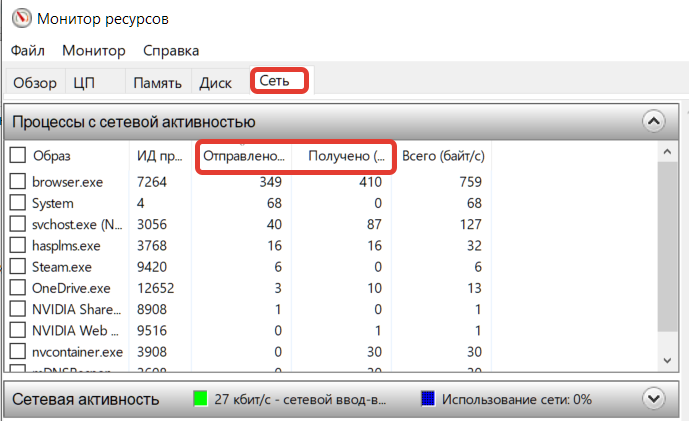Open the Диск tab
The image size is (689, 421).
click(216, 83)
